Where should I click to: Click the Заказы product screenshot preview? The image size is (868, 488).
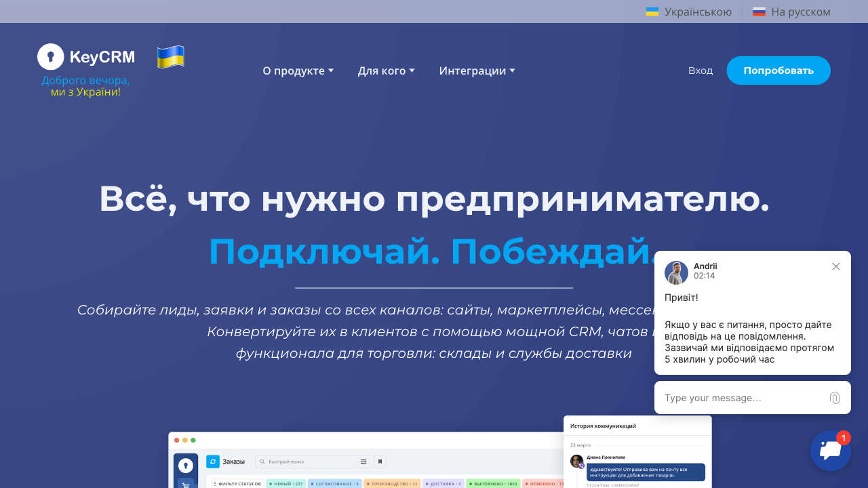[366, 460]
